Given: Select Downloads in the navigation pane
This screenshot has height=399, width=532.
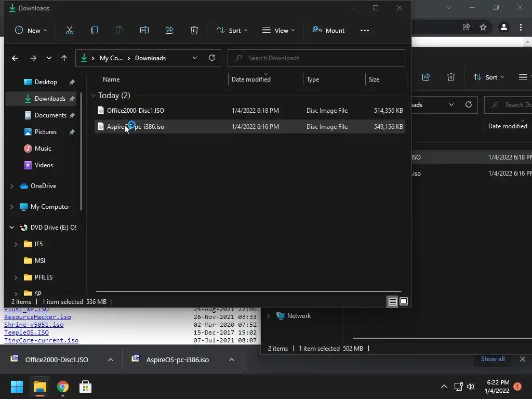Looking at the screenshot, I should (x=50, y=98).
